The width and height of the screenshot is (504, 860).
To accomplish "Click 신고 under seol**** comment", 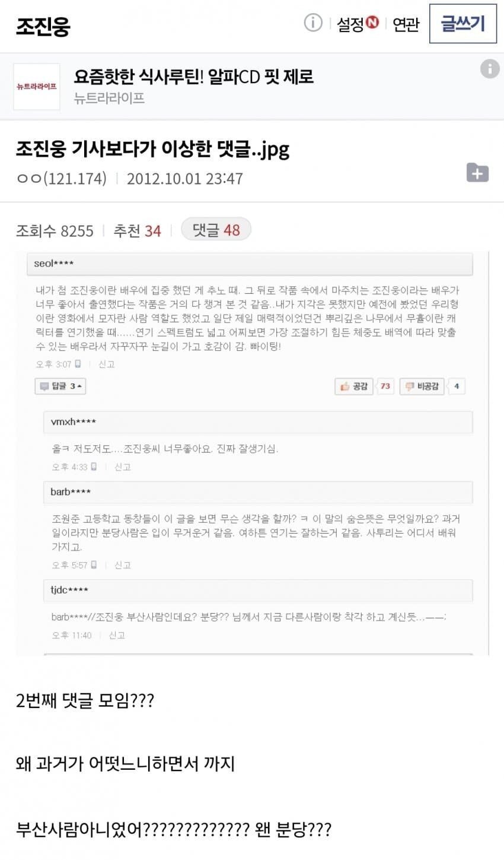I will (x=107, y=364).
